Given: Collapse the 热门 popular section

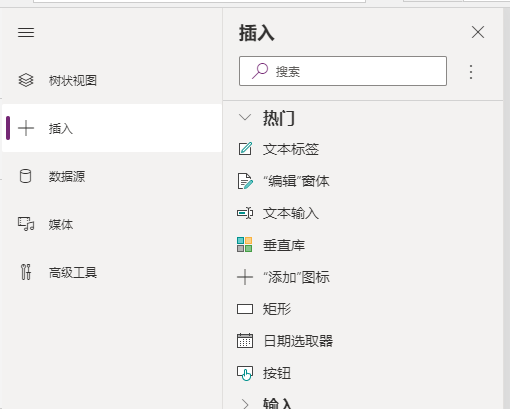Looking at the screenshot, I should [x=245, y=118].
